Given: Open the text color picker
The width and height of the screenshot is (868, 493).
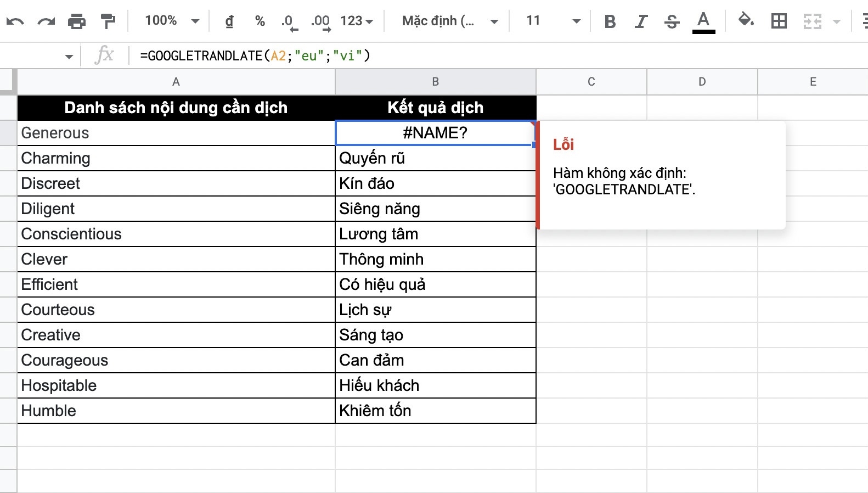Looking at the screenshot, I should pos(703,22).
